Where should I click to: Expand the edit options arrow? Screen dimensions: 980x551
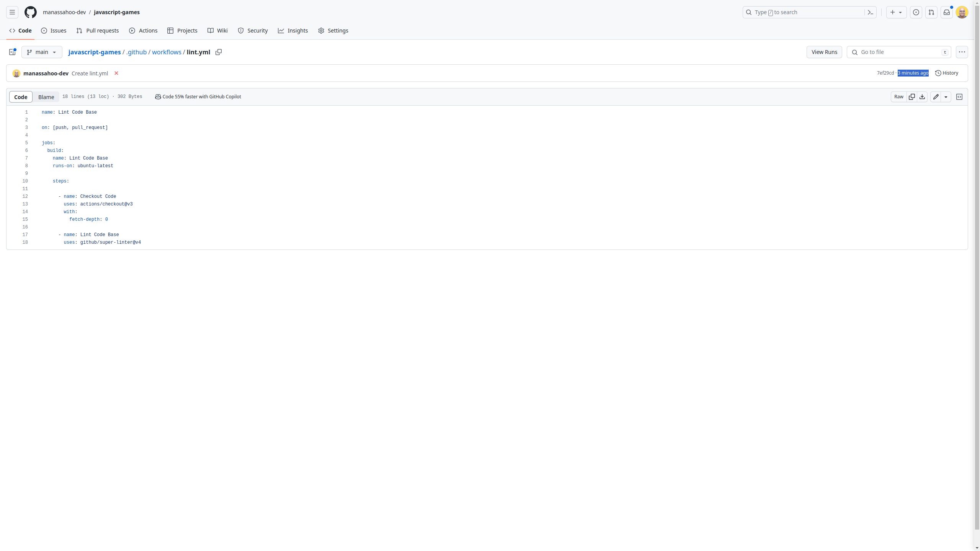(946, 97)
